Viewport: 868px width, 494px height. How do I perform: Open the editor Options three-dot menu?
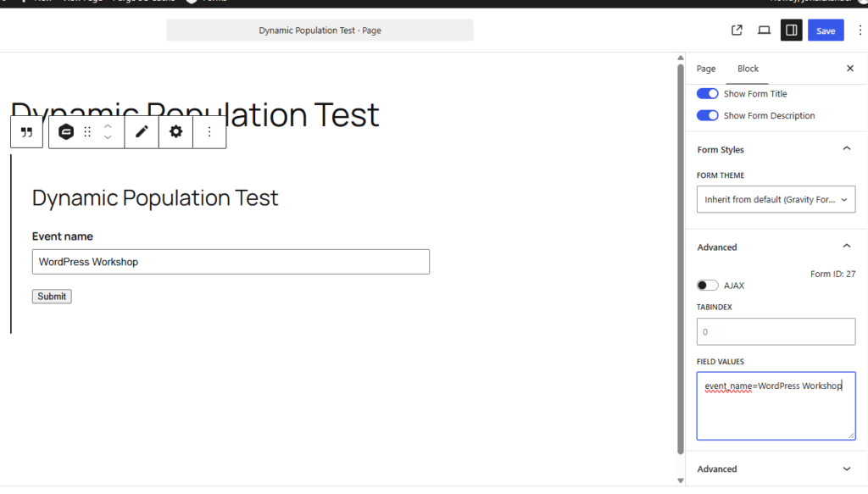(860, 31)
